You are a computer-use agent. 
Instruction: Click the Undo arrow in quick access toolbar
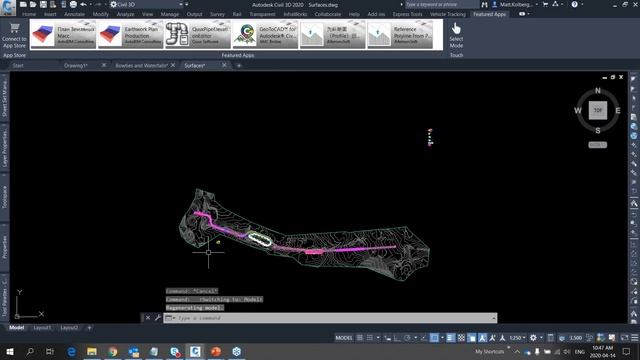pyautogui.click(x=83, y=4)
